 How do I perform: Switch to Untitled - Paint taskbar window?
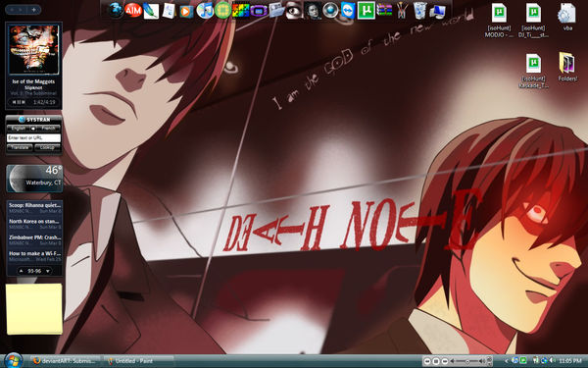[138, 361]
